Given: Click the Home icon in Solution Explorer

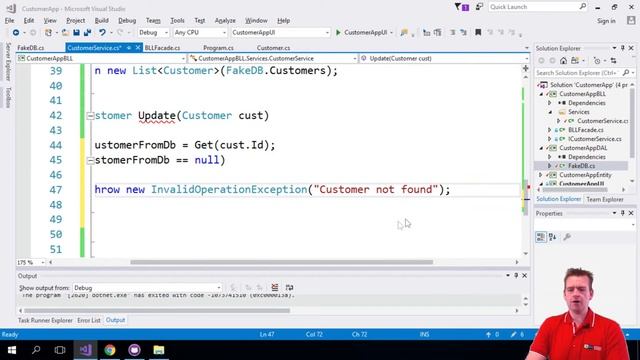Looking at the screenshot, I should 563,61.
